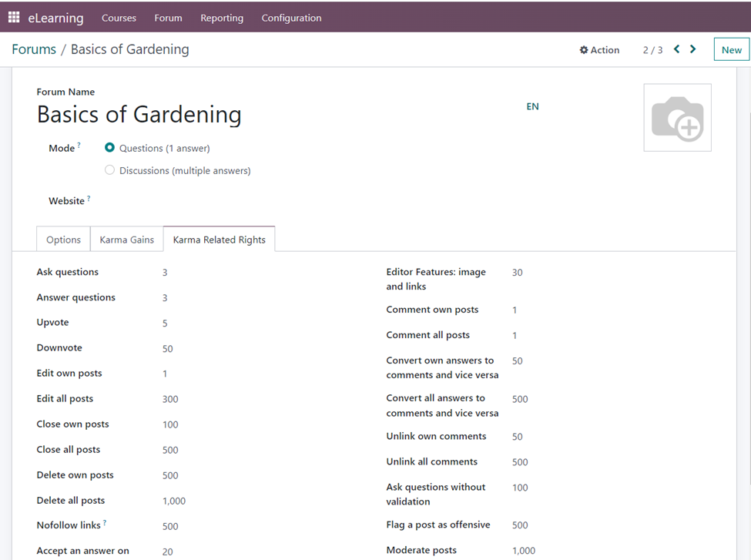Select Questions (1 answer) mode
The height and width of the screenshot is (560, 751).
pyautogui.click(x=110, y=148)
